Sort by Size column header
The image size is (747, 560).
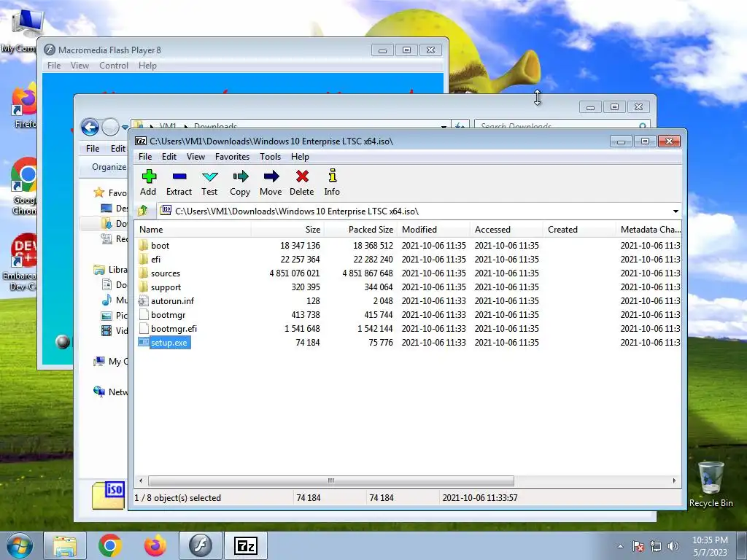[x=287, y=230]
